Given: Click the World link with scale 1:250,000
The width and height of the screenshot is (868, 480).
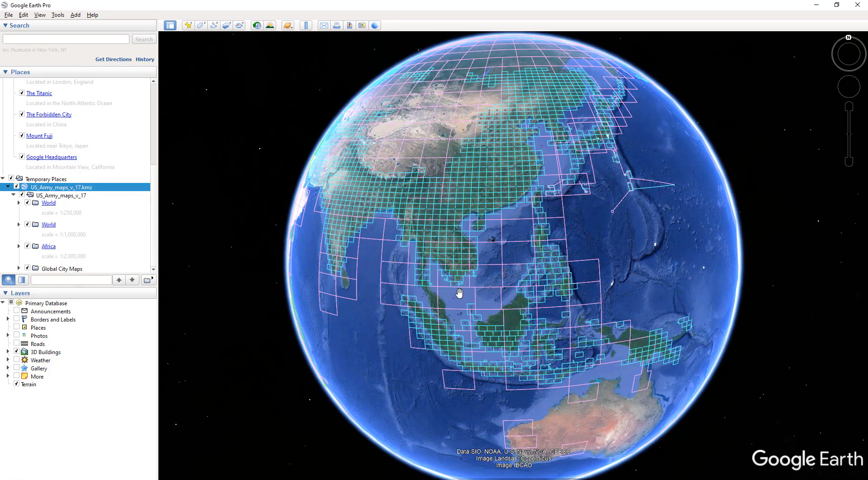Looking at the screenshot, I should coord(48,203).
